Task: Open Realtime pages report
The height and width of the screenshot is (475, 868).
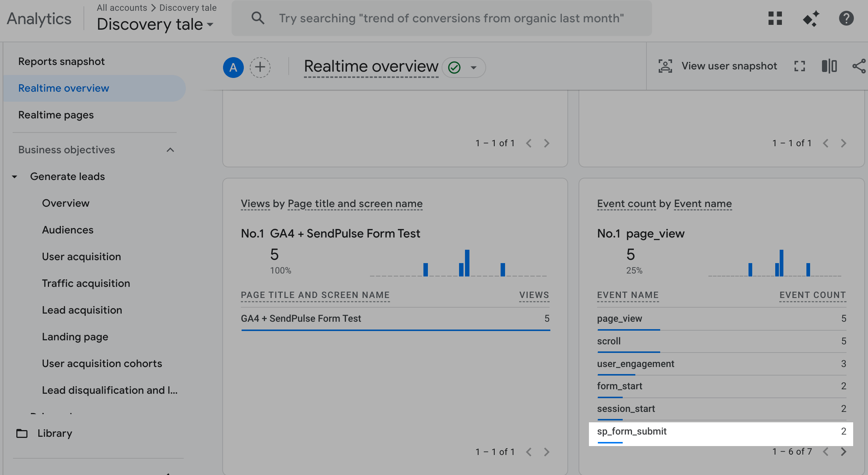Action: pos(56,115)
